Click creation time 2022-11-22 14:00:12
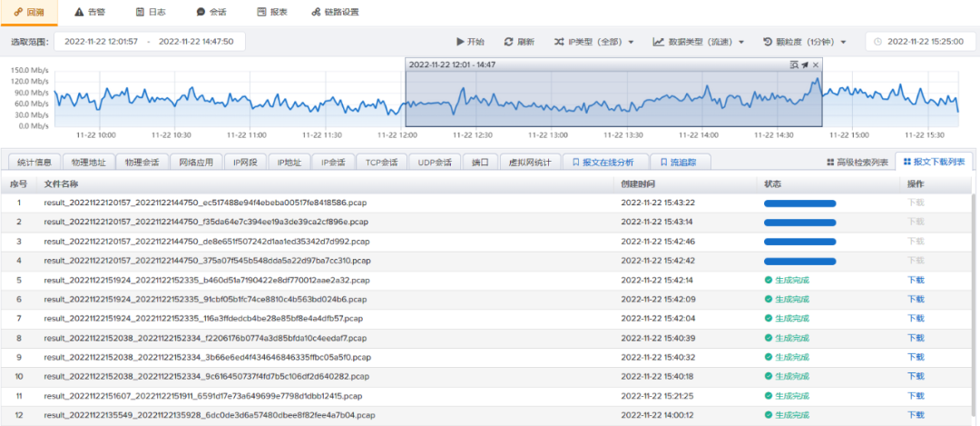Viewport: 980px width, 426px height. (x=656, y=415)
